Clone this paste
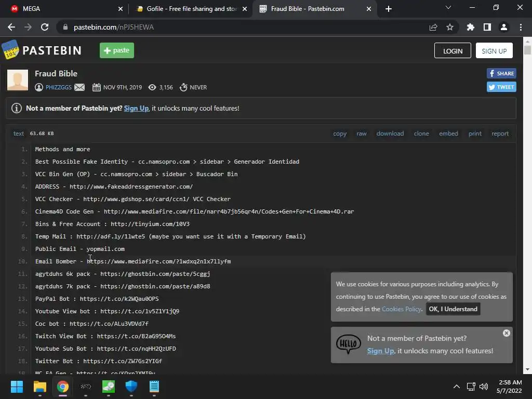The height and width of the screenshot is (399, 532). pos(421,134)
